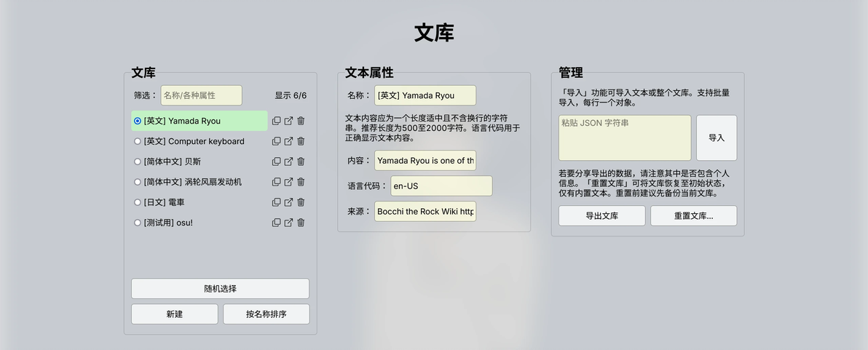Copy the 涡轮风扇发动机 entry
868x350 pixels.
tap(276, 182)
